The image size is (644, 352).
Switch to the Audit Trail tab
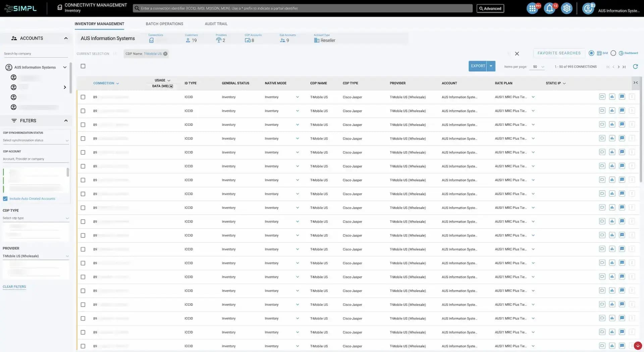216,24
